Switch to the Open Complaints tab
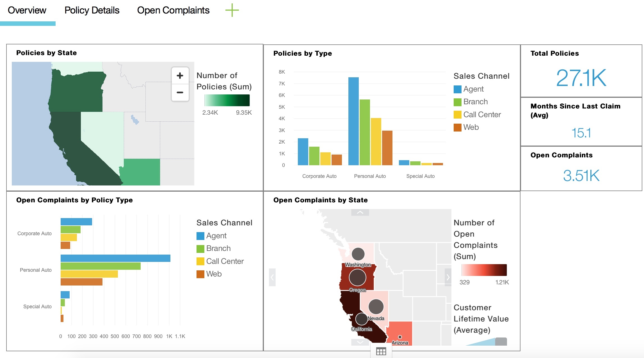644x358 pixels. 173,10
